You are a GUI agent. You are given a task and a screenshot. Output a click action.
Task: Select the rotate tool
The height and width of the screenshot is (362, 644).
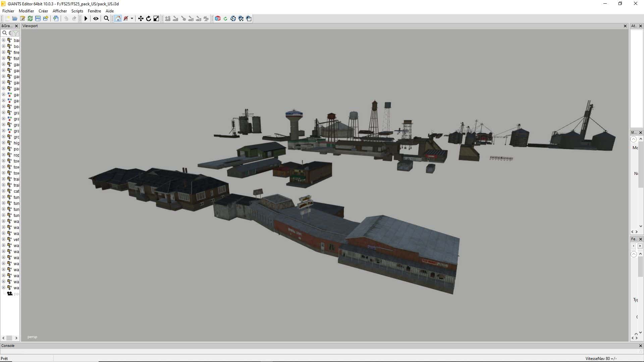(149, 19)
